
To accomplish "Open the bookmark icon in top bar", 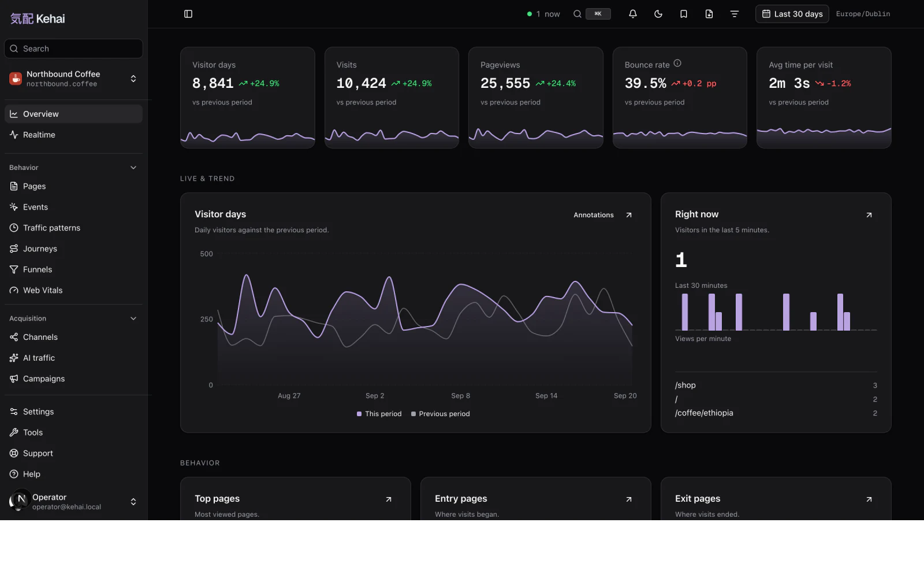I will 684,14.
